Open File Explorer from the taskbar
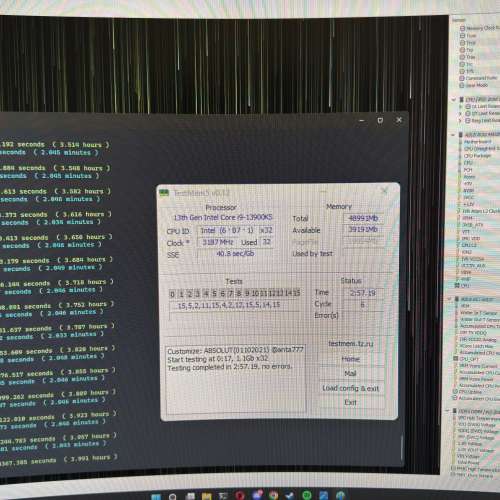Screen dimensions: 500x500 coord(206,496)
